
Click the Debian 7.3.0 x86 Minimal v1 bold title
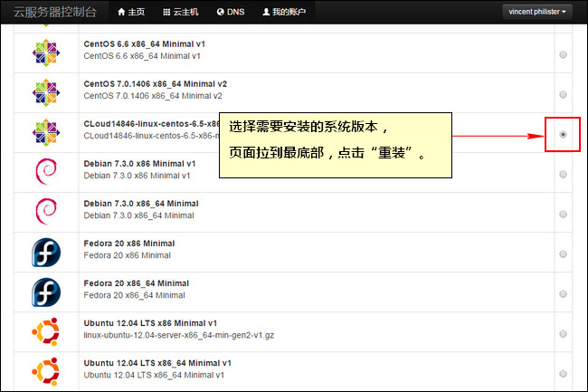click(139, 164)
